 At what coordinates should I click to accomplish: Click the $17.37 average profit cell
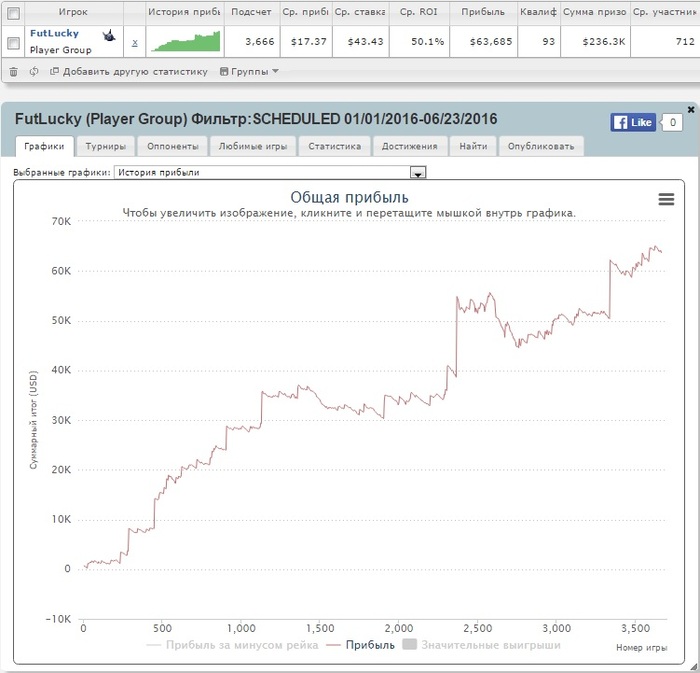coord(308,42)
